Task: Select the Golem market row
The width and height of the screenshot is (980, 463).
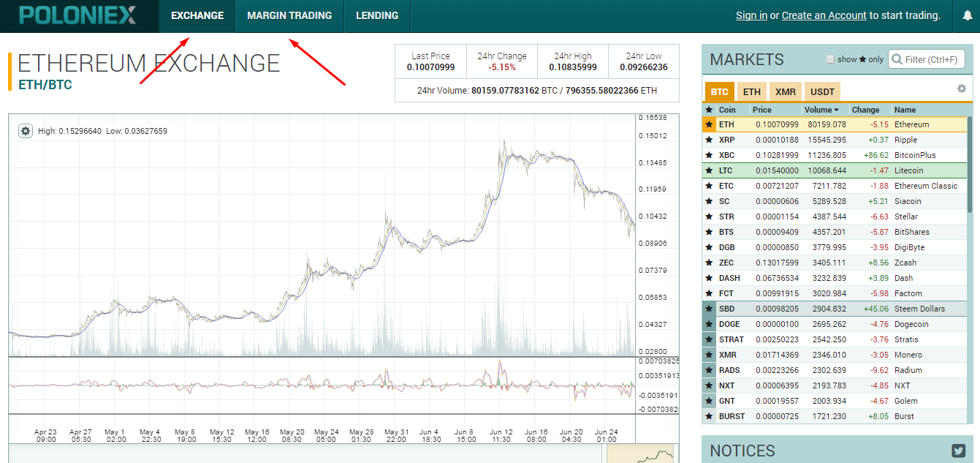Action: 835,401
